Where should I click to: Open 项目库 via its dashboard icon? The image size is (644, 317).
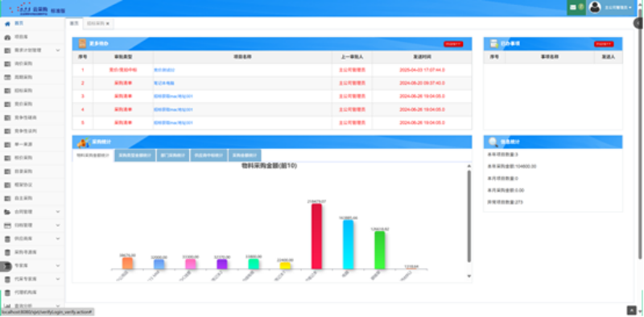[x=7, y=37]
